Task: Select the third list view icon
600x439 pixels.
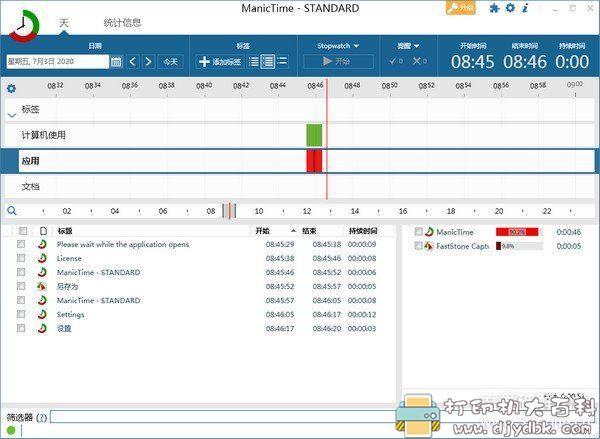Action: [x=282, y=61]
